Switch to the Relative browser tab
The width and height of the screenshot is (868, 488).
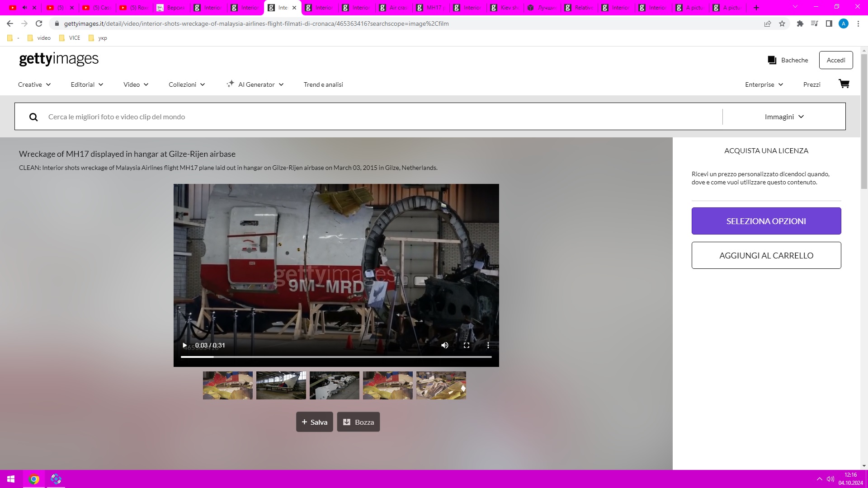pos(579,8)
